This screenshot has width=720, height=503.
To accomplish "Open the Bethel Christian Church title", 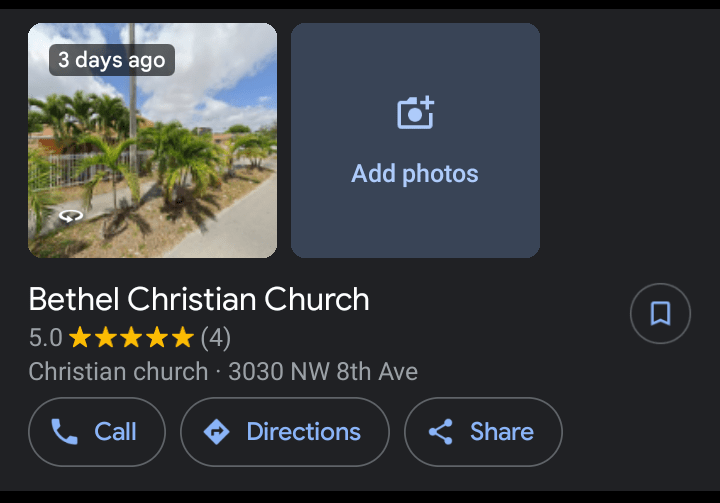I will click(x=199, y=299).
